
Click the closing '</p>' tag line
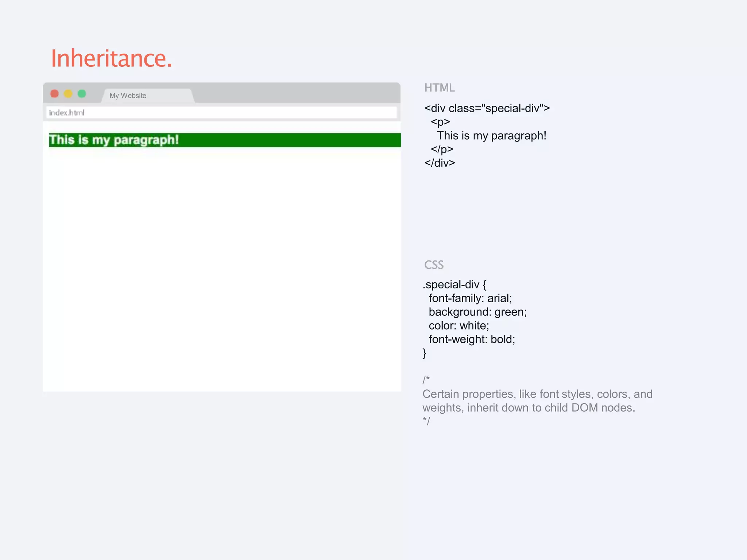[x=442, y=149]
